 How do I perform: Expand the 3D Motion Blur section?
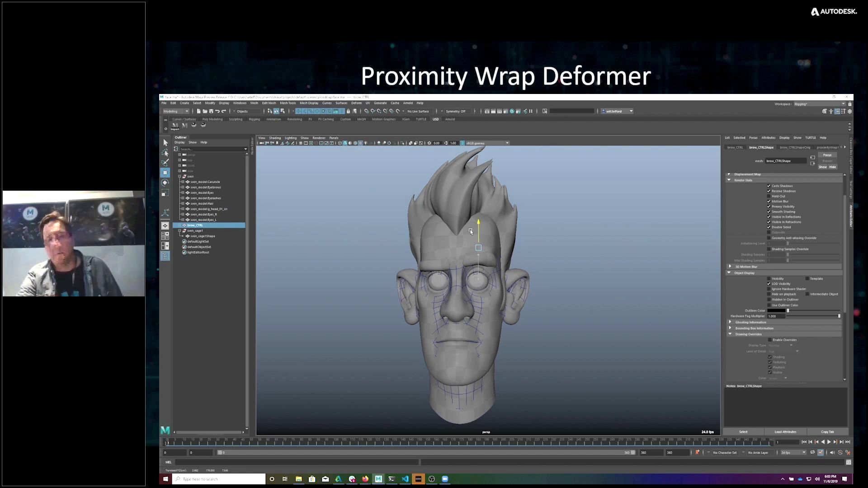tap(730, 267)
